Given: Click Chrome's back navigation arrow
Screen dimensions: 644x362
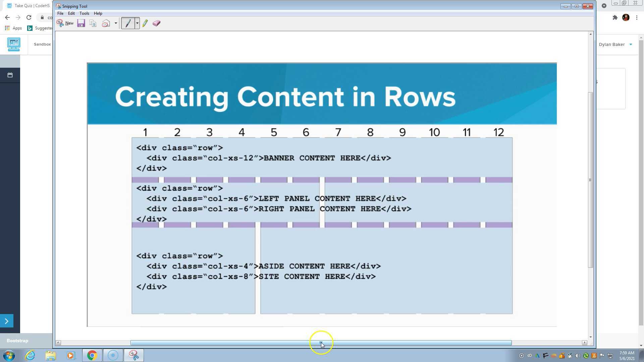Looking at the screenshot, I should 7,17.
